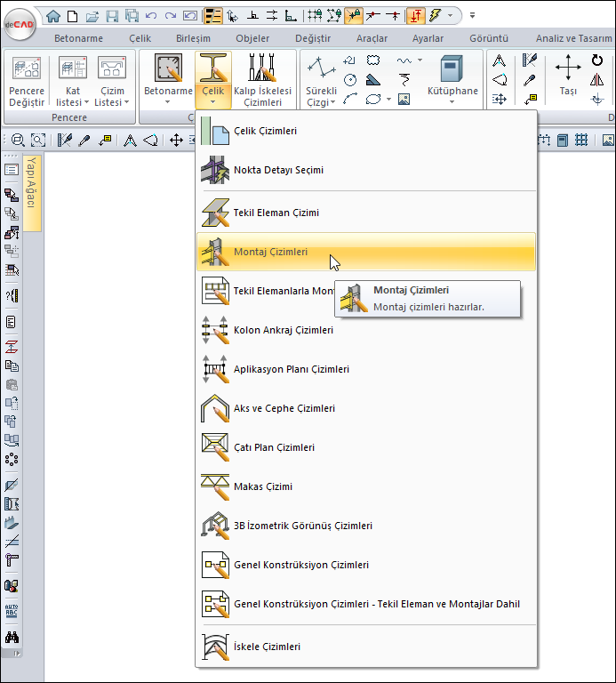Image resolution: width=616 pixels, height=683 pixels.
Task: Click the Kalıp İskelesi Çizimleri icon
Action: click(x=262, y=70)
